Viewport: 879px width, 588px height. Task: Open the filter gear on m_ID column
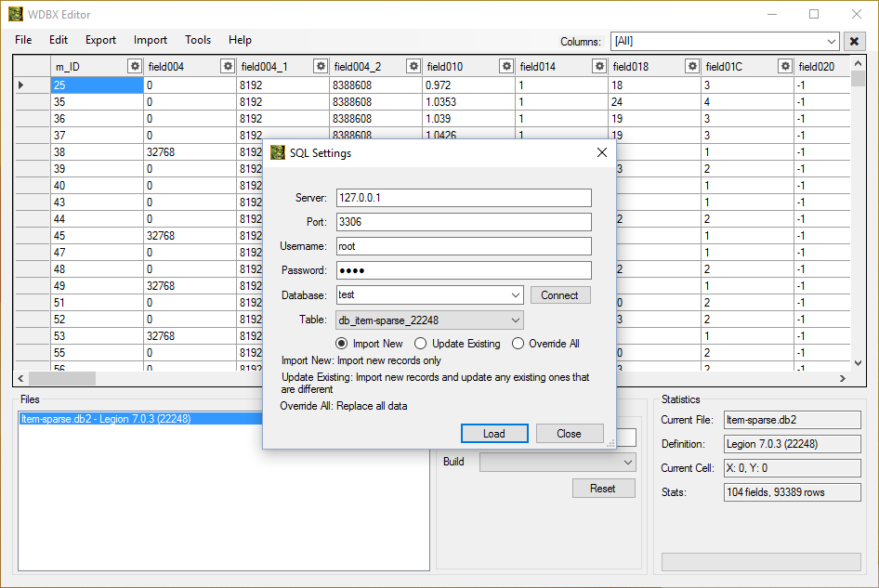135,66
